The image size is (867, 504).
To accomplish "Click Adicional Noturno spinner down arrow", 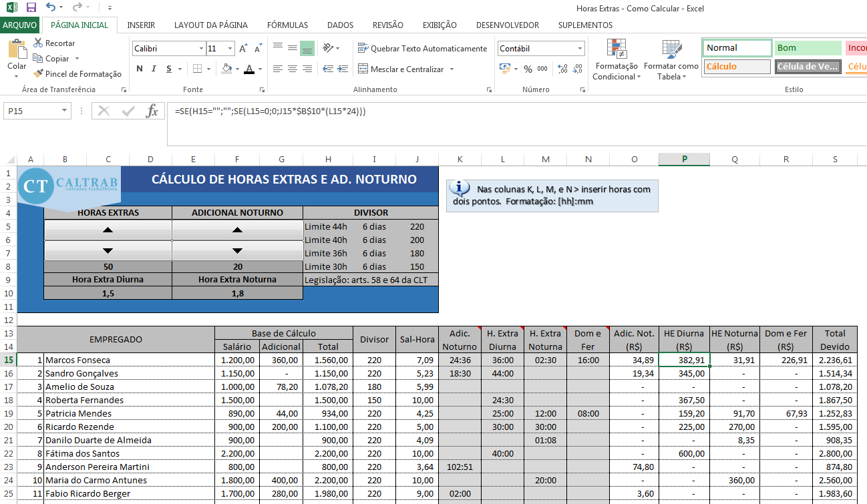I will pyautogui.click(x=237, y=251).
